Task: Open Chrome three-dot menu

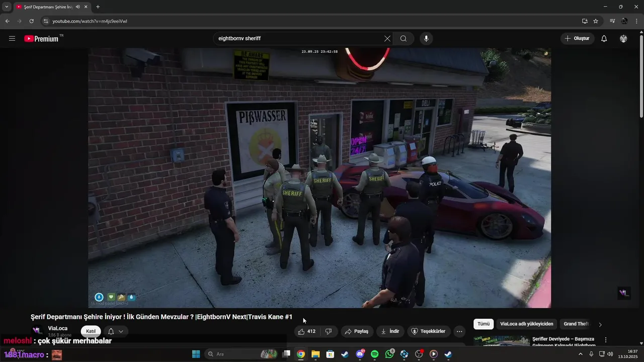Action: [636, 21]
